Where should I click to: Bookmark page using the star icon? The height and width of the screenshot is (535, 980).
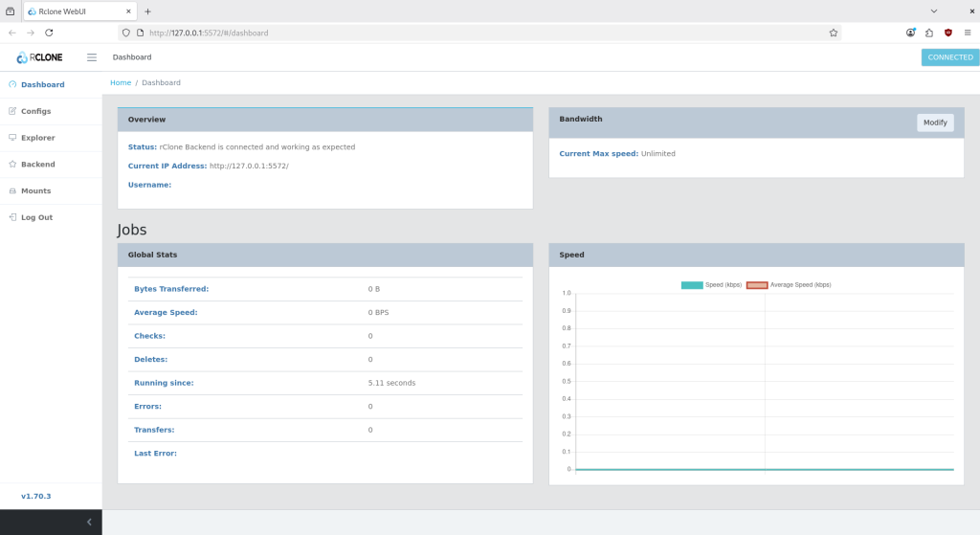(834, 33)
